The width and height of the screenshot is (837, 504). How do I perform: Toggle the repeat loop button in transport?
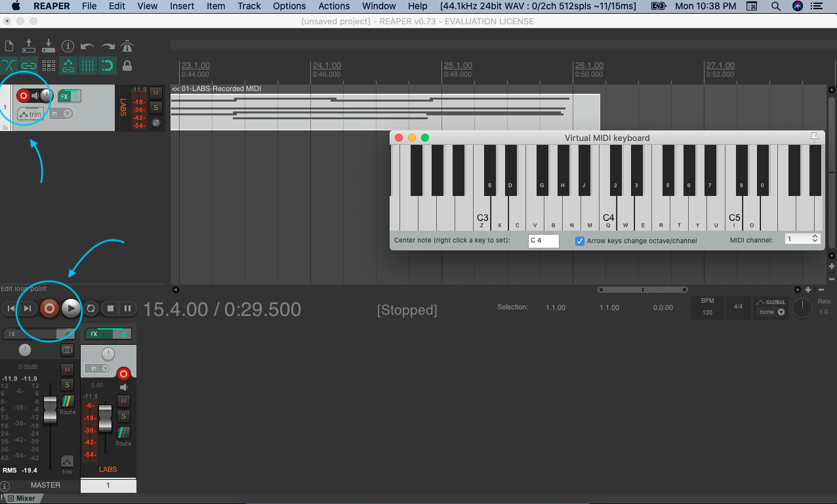91,308
